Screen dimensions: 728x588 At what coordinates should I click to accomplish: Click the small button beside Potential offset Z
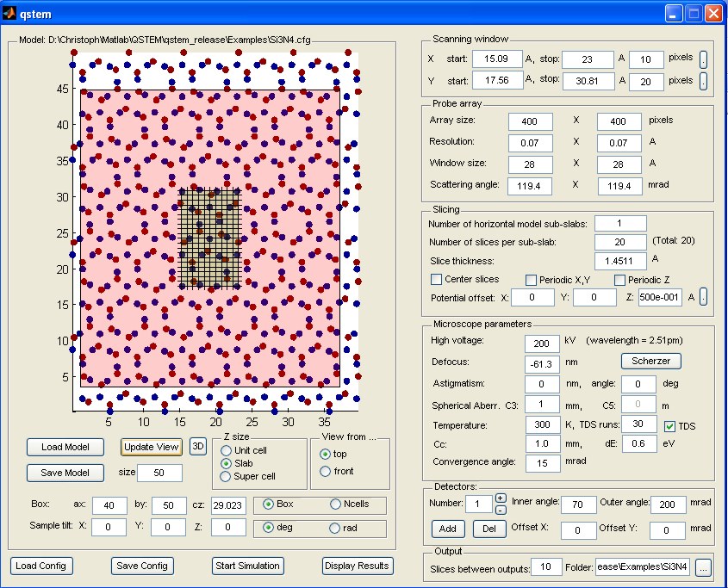704,297
